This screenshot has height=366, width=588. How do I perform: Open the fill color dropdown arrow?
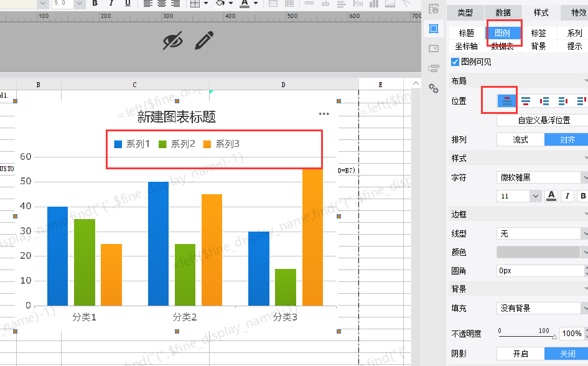tap(231, 3)
